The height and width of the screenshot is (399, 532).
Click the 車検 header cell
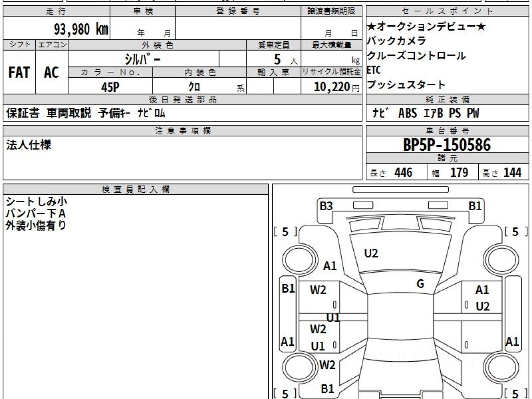[x=143, y=12]
